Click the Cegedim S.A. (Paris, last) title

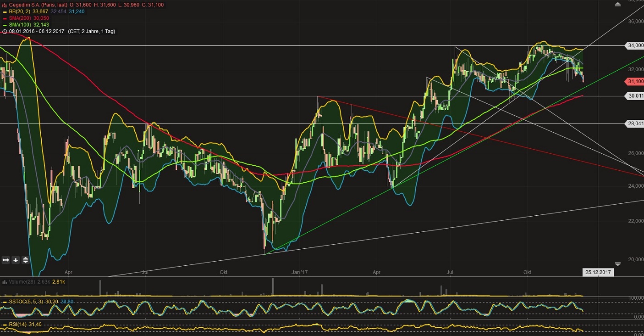point(38,5)
